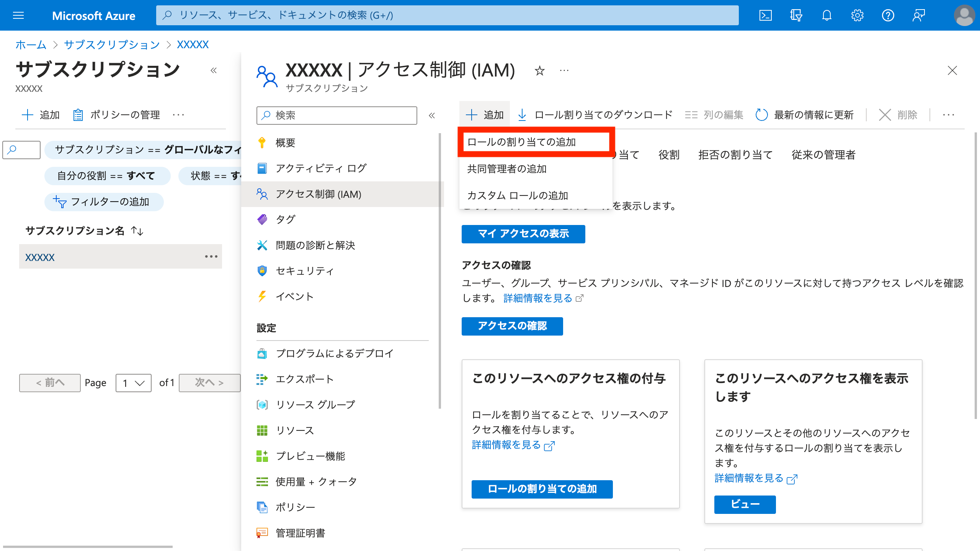Image resolution: width=980 pixels, height=551 pixels.
Task: Open Cloud Shell from top bar
Action: pos(765,15)
